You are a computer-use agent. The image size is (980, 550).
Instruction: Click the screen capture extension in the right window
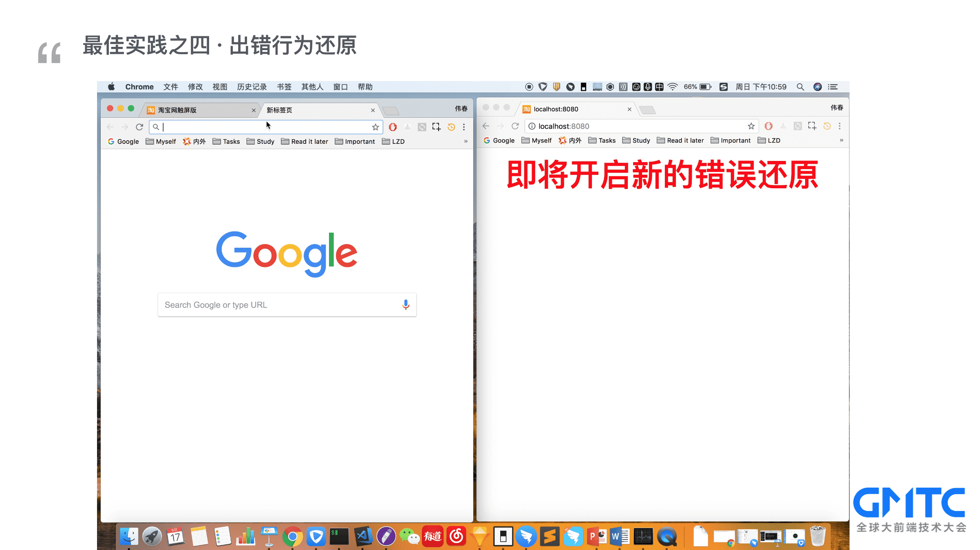tap(812, 126)
